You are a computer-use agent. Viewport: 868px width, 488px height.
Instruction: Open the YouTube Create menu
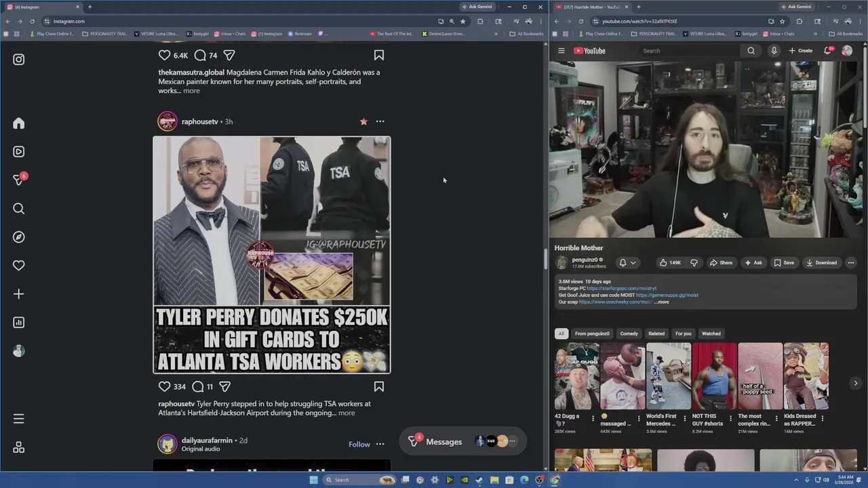click(800, 51)
